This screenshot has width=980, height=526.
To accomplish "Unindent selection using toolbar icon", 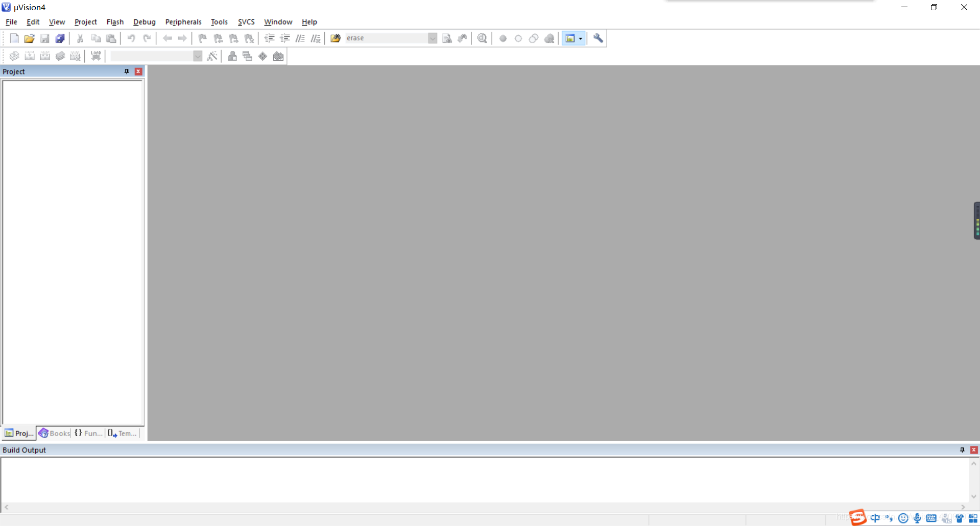I will [x=285, y=38].
